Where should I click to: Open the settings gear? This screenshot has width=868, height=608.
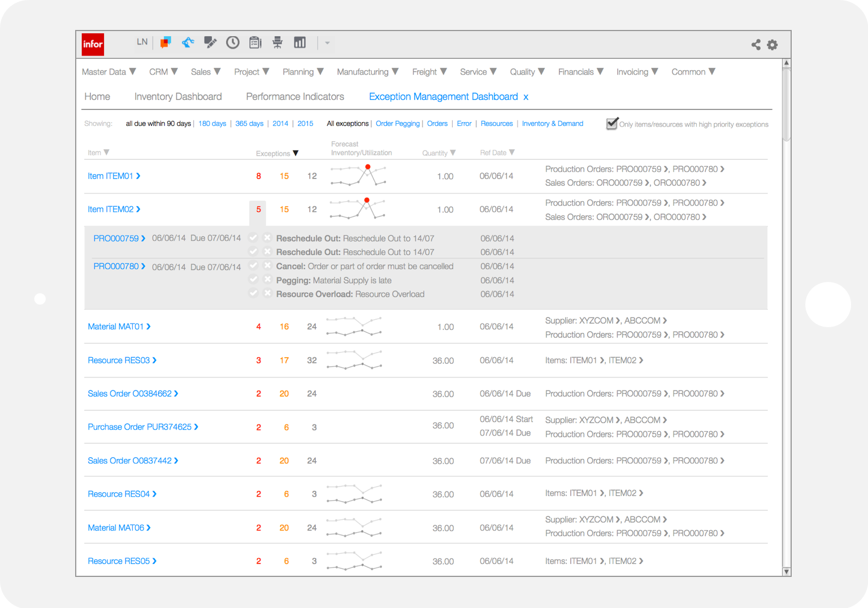coord(772,45)
